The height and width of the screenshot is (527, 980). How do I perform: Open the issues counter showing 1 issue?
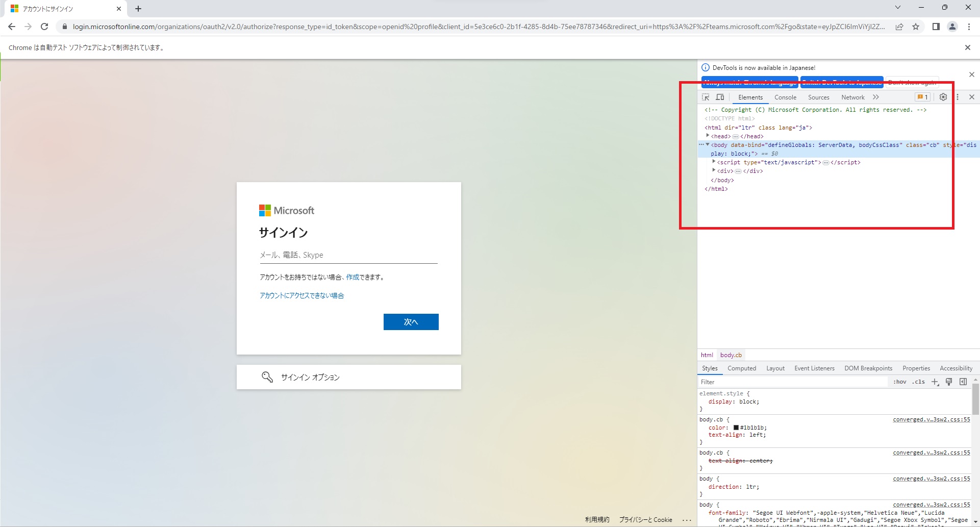tap(922, 97)
